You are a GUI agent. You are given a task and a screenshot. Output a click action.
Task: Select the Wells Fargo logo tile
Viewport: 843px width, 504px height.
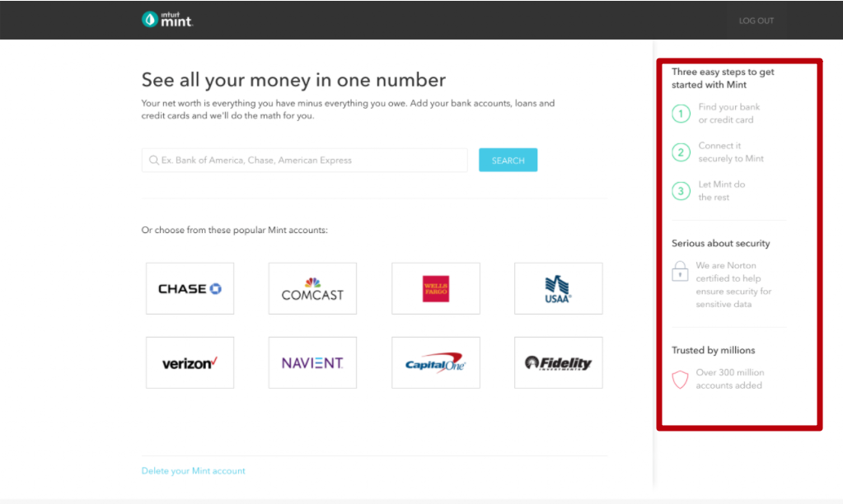click(435, 288)
